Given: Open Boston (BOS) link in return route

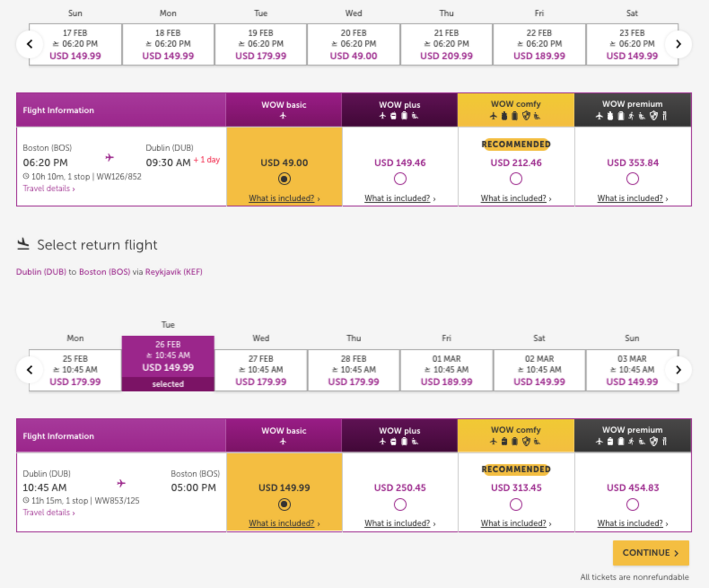Looking at the screenshot, I should 105,272.
